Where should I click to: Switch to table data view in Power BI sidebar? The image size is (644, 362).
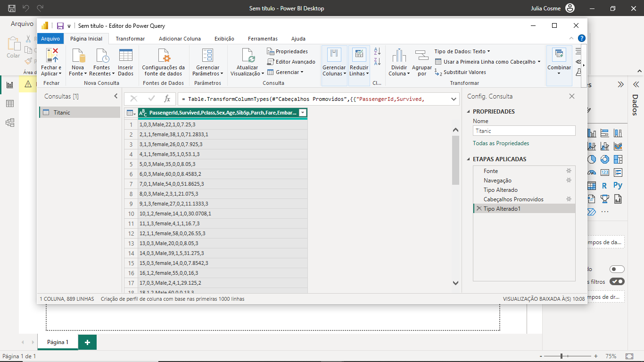(x=9, y=104)
